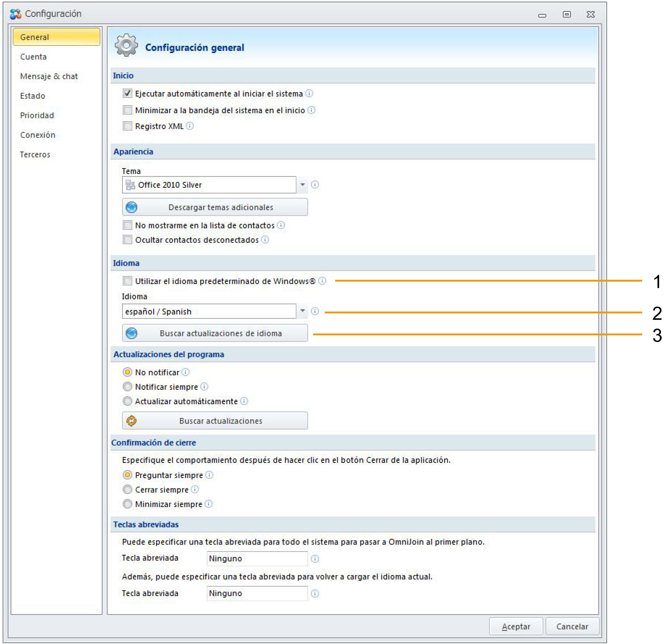Click the app icon in the title bar
The width and height of the screenshot is (665, 644).
(15, 14)
